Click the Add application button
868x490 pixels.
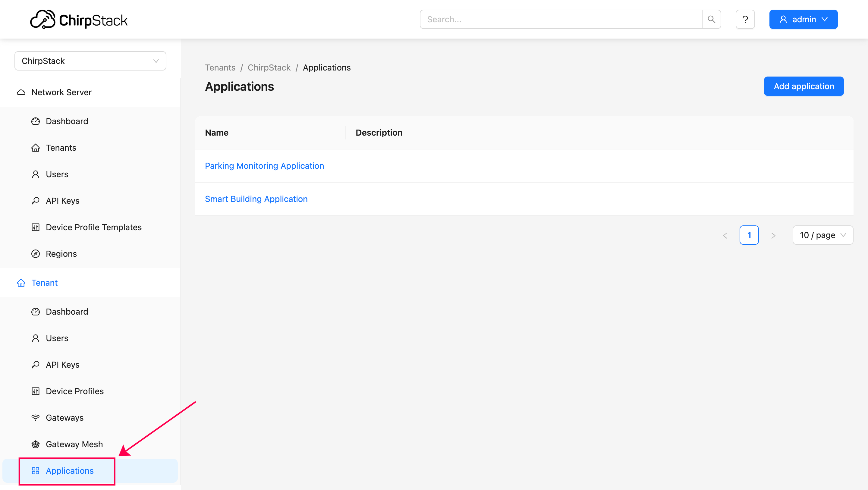click(804, 86)
